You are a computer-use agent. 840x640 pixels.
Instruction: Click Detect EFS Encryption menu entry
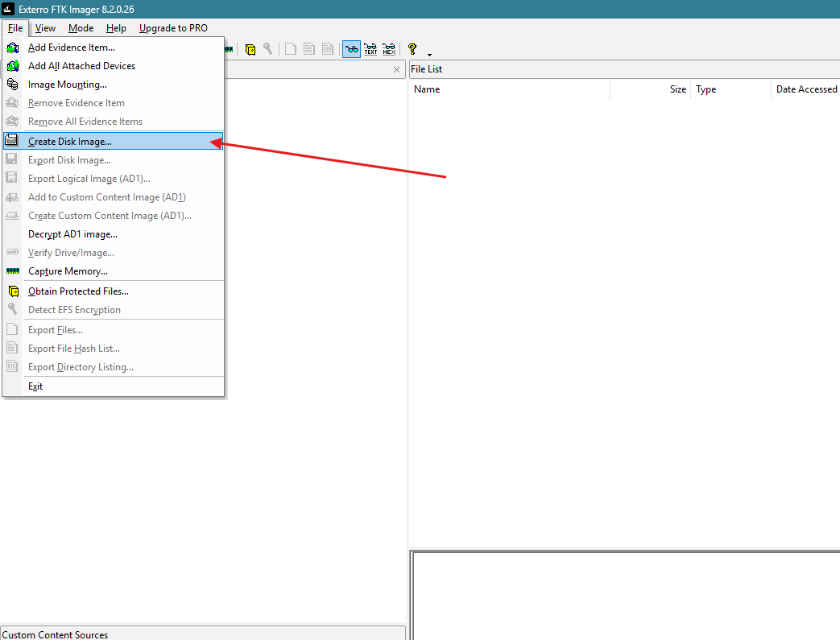click(113, 310)
